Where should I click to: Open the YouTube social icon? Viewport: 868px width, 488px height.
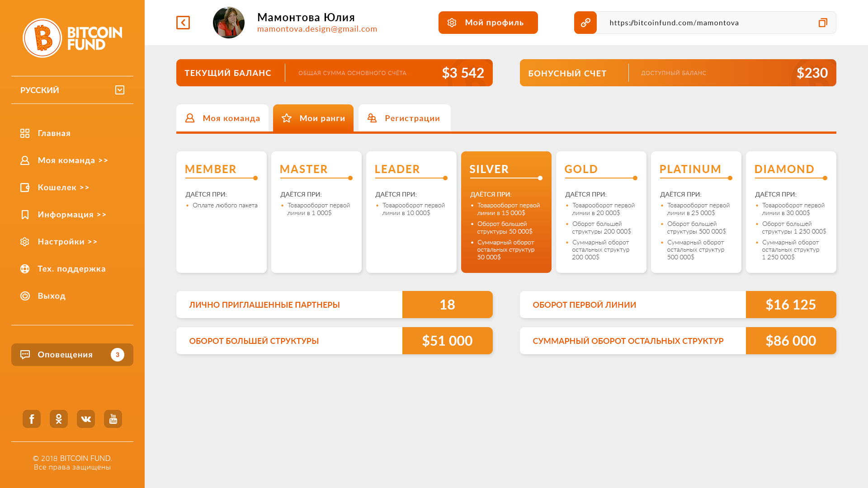pyautogui.click(x=113, y=419)
